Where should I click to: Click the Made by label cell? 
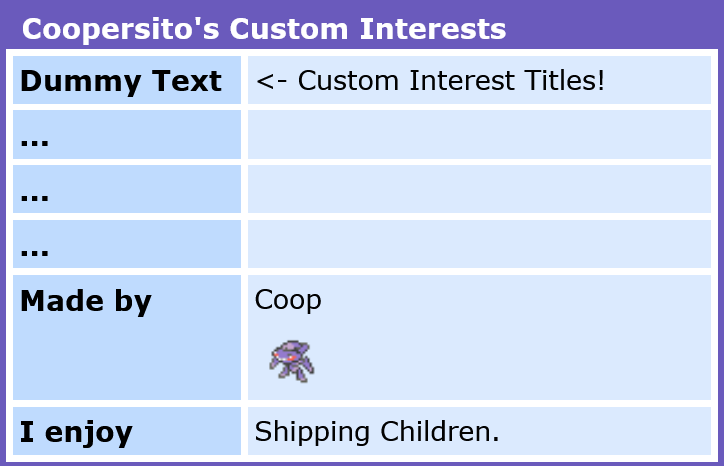(127, 338)
